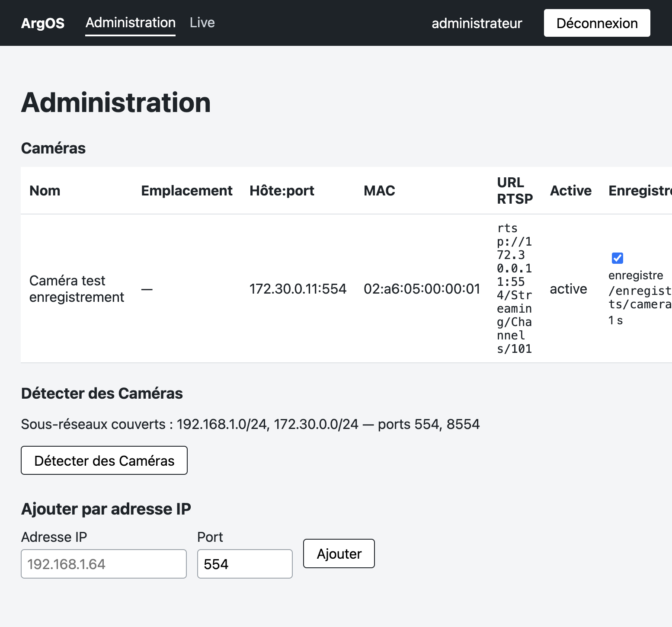672x627 pixels.
Task: Select the MAC address 02:a6:05:00:00:01 cell
Action: (x=422, y=289)
